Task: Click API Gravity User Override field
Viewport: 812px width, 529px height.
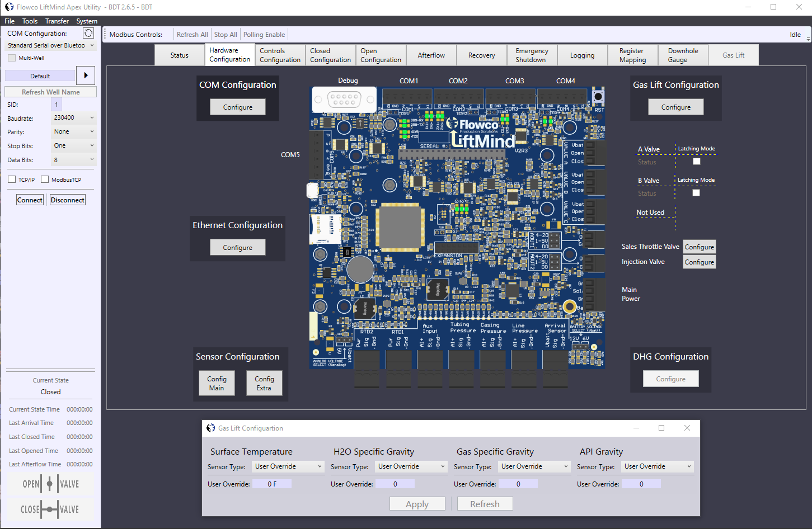Action: pos(641,484)
